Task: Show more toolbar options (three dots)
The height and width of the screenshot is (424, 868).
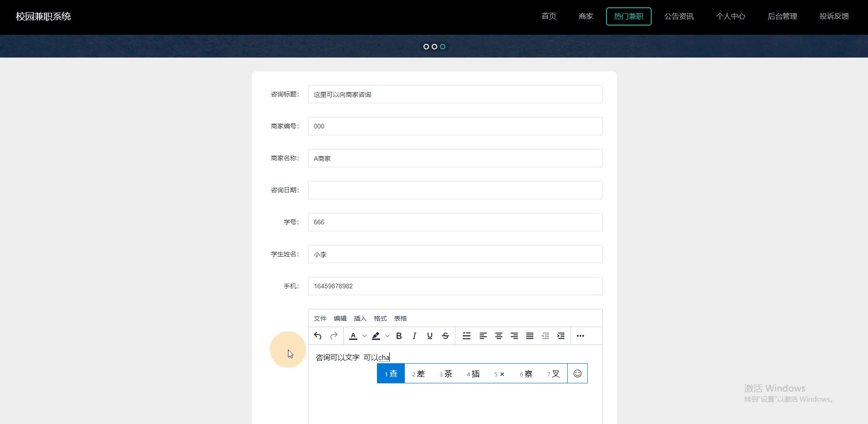Action: [x=580, y=336]
